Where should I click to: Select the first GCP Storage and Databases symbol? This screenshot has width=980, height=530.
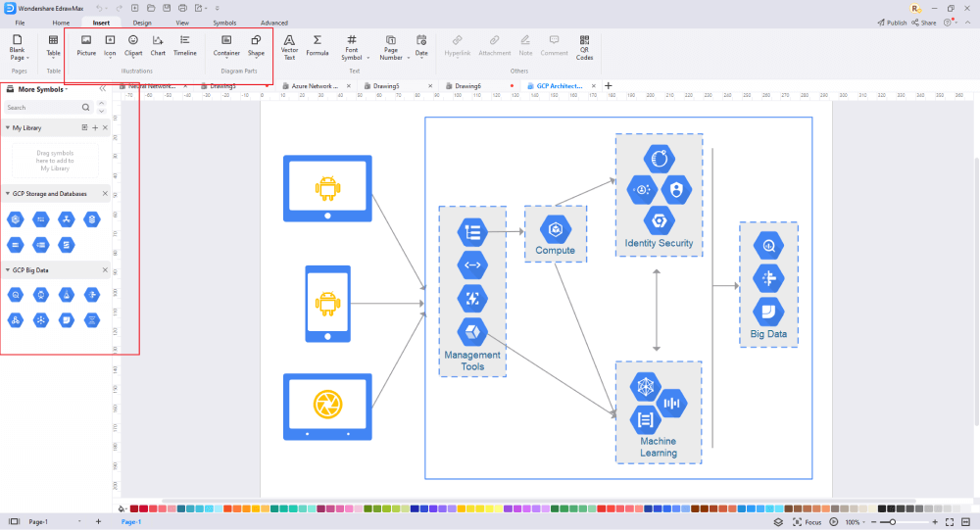point(16,219)
